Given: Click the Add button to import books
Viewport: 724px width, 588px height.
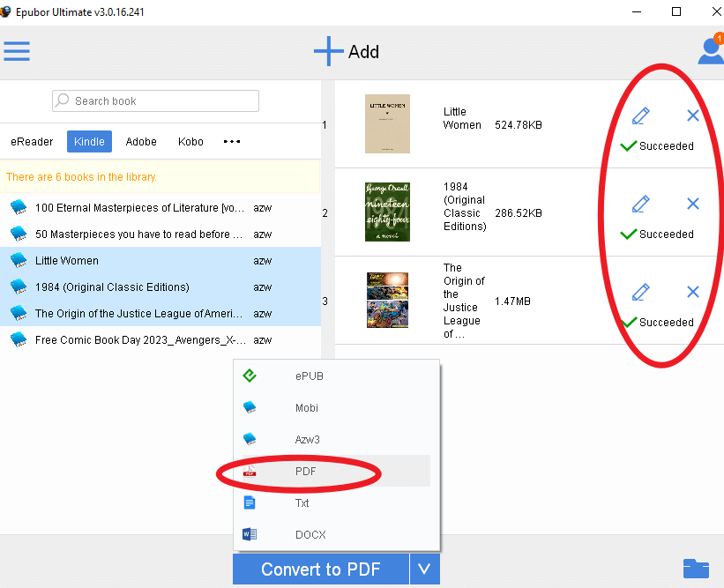Looking at the screenshot, I should (347, 51).
